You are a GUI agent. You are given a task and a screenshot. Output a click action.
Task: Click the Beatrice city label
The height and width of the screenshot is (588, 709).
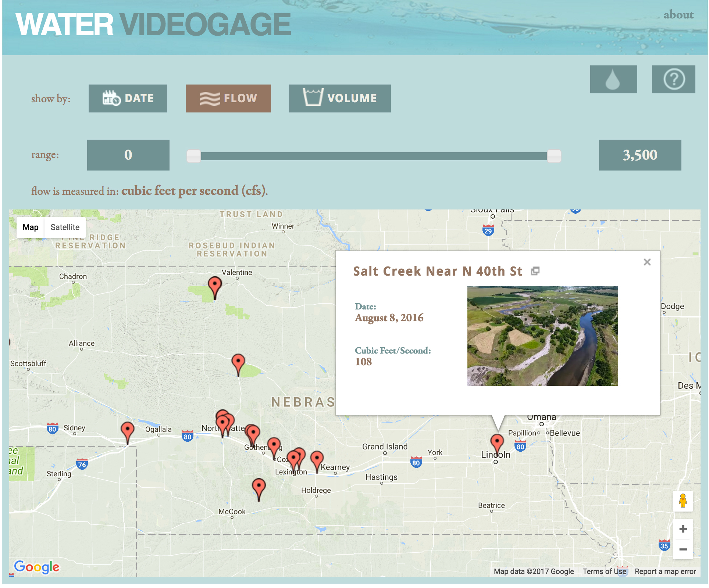point(491,505)
